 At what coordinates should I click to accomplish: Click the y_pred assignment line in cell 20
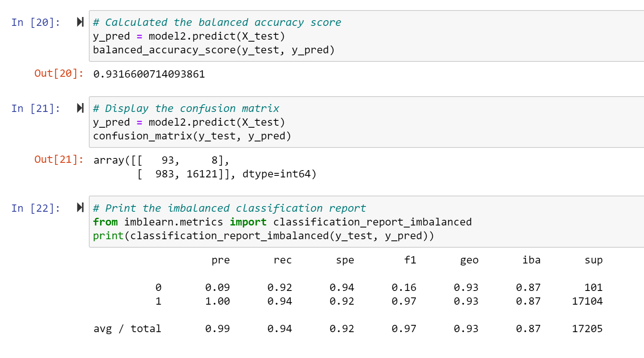point(189,36)
